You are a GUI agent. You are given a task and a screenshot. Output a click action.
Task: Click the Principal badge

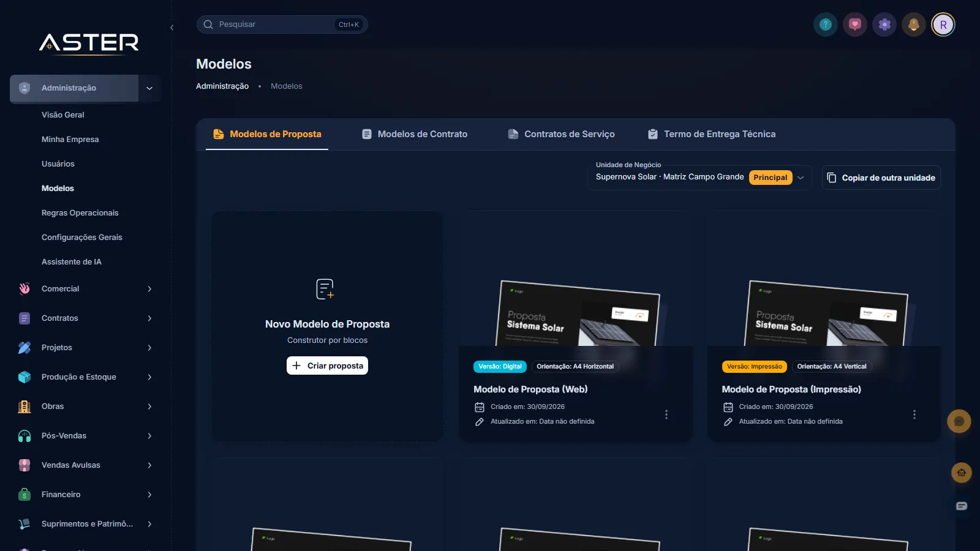pos(771,178)
